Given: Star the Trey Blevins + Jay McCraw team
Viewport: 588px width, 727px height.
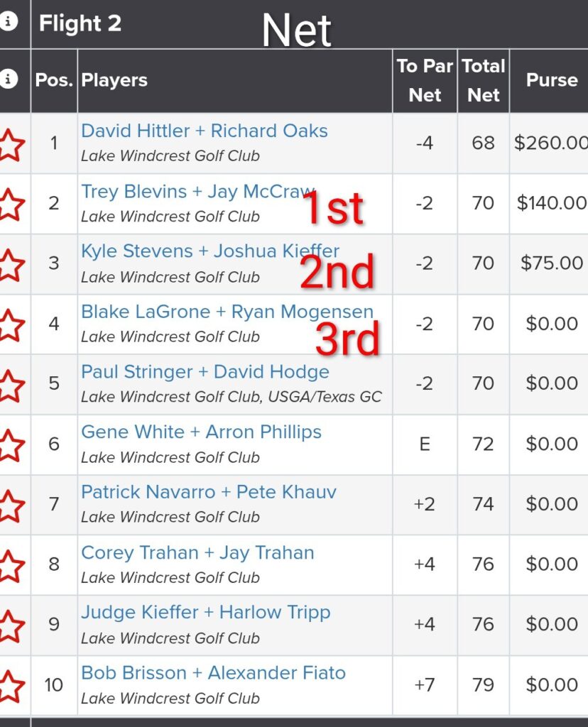Looking at the screenshot, I should 11,204.
